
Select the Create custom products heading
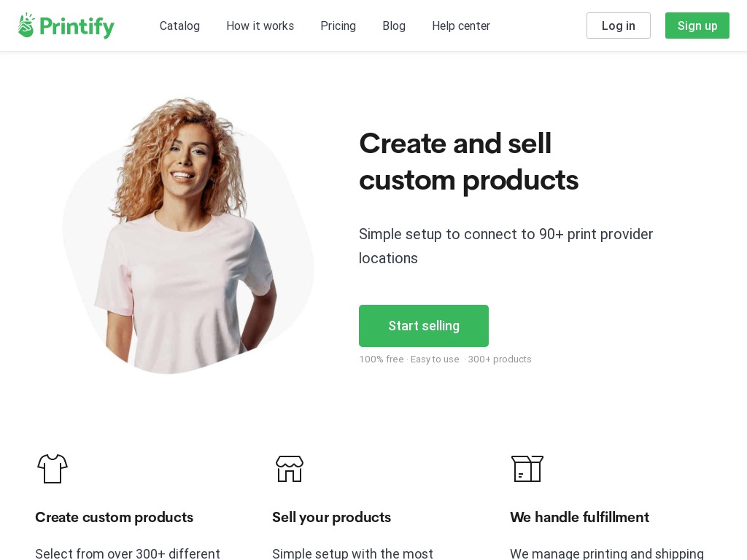tap(115, 517)
